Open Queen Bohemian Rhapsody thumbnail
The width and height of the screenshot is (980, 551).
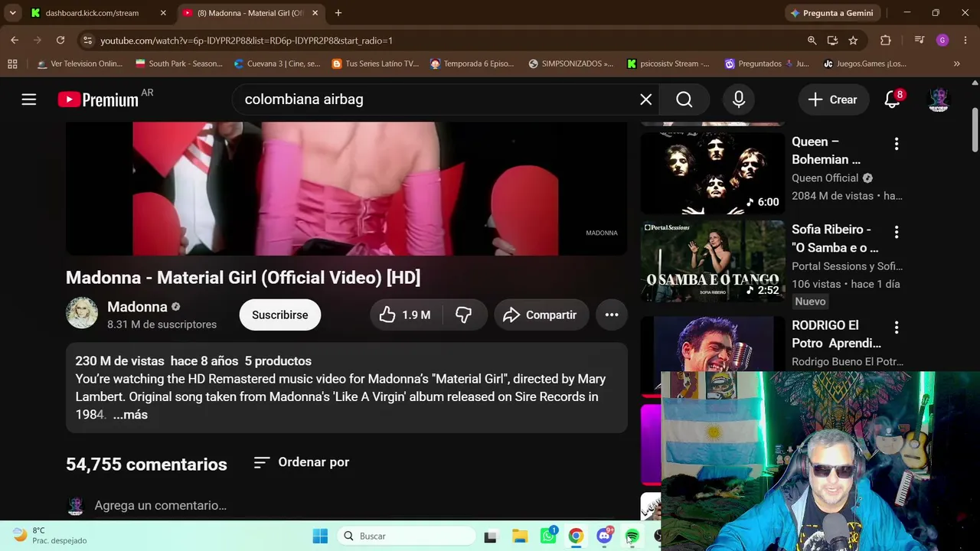tap(713, 174)
